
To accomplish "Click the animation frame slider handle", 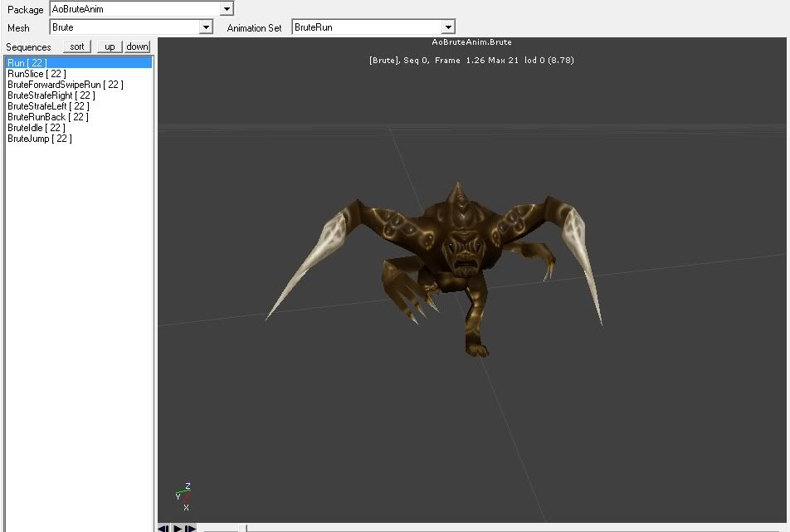I will coord(242,528).
